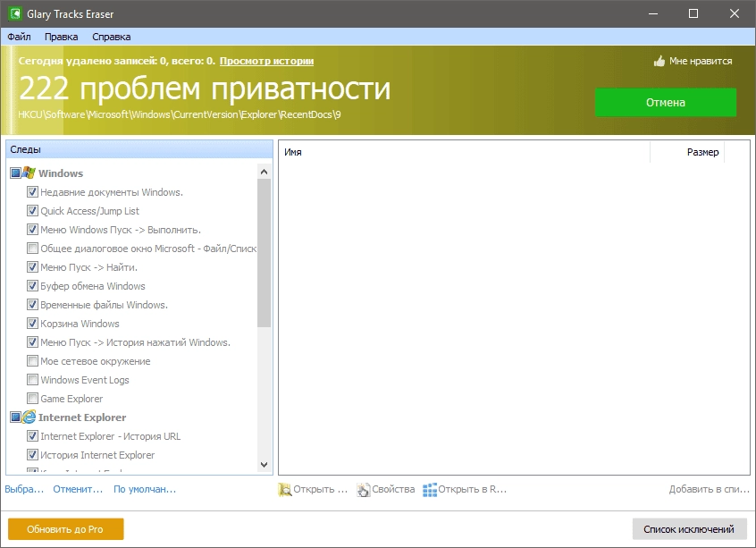The width and height of the screenshot is (756, 548).
Task: Click the Следы panel header
Action: (139, 149)
